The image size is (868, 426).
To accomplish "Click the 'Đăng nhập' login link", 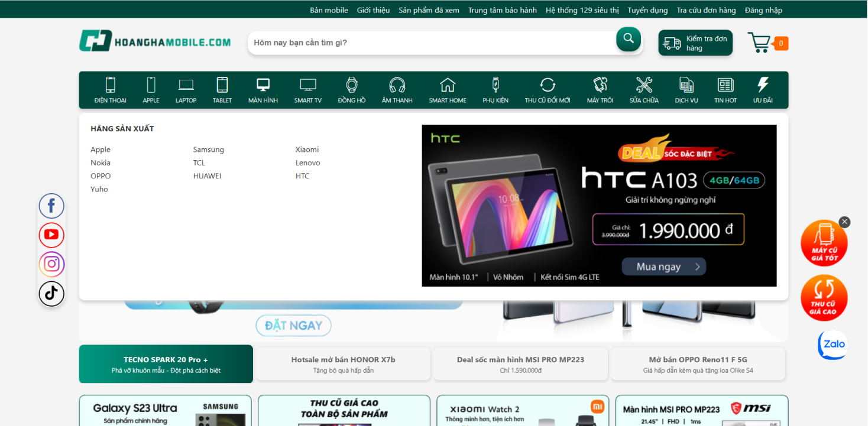I will pyautogui.click(x=763, y=10).
